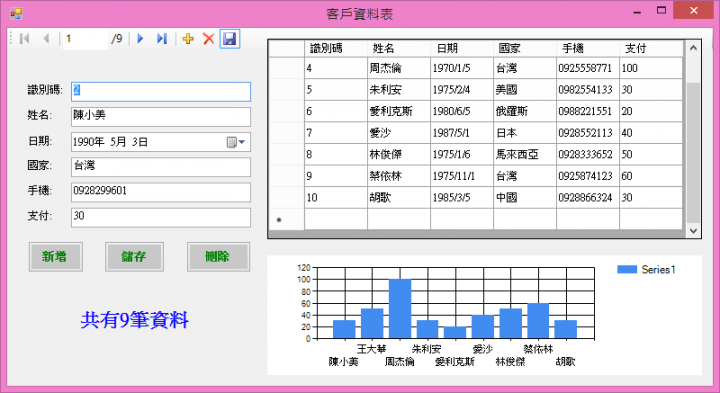Select cell 胡歌 in grid

pyautogui.click(x=399, y=197)
